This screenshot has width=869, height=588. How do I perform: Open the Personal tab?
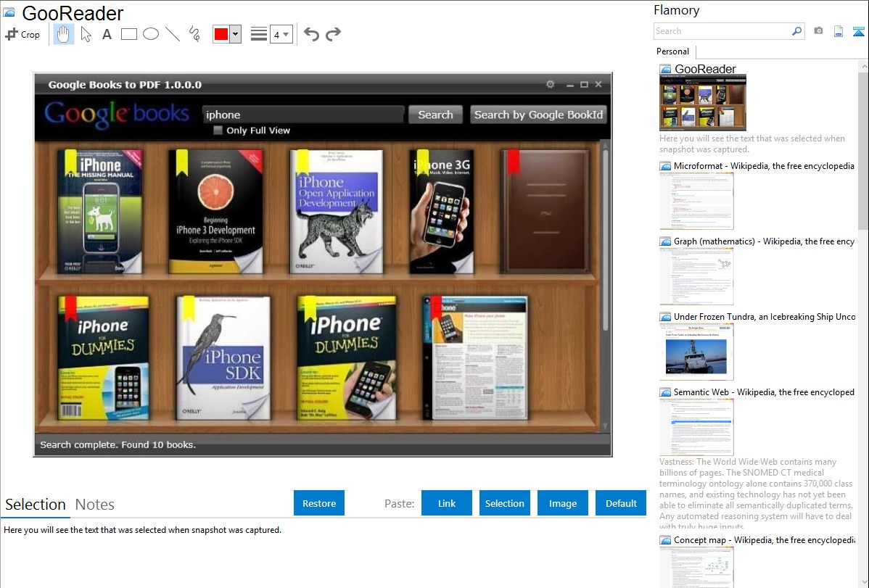click(x=673, y=51)
